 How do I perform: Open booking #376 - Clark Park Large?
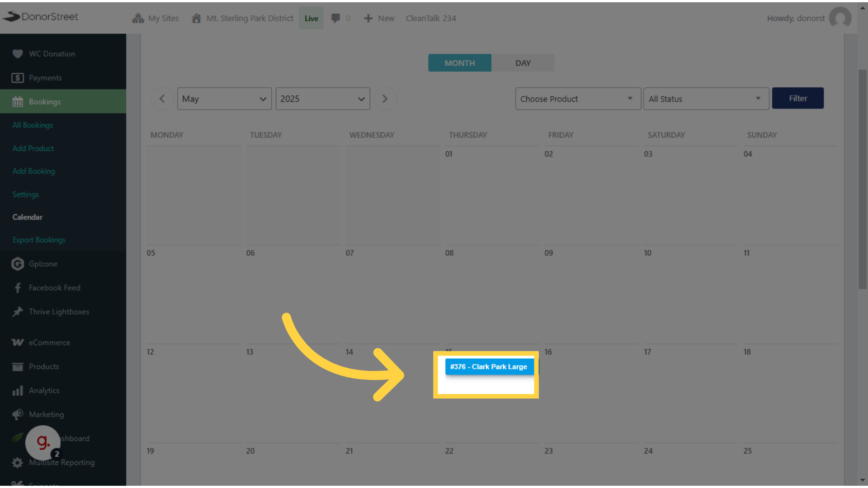click(489, 366)
